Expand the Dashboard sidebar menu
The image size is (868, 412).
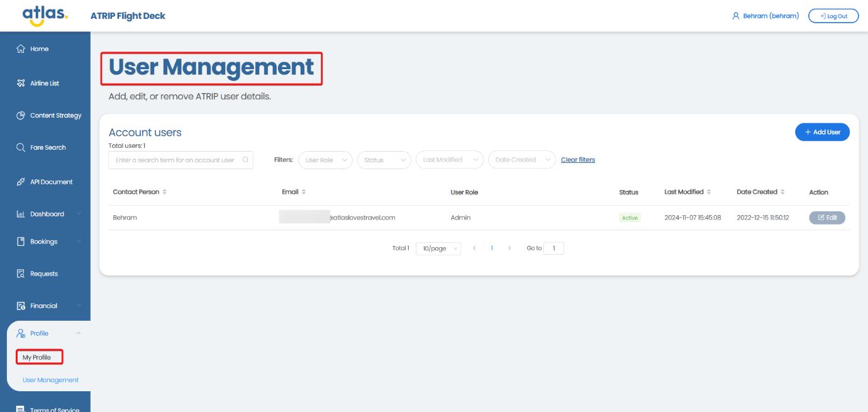(48, 214)
